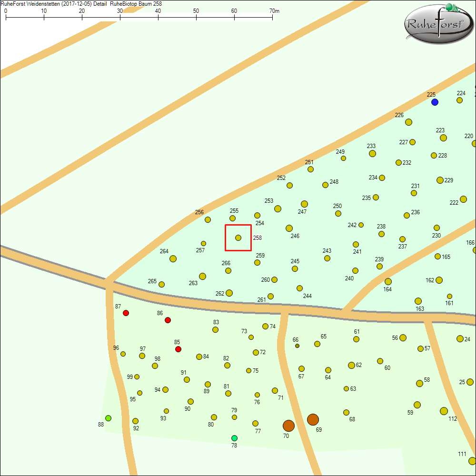476x476 pixels.
Task: Click tree marker 112
Action: [x=444, y=411]
